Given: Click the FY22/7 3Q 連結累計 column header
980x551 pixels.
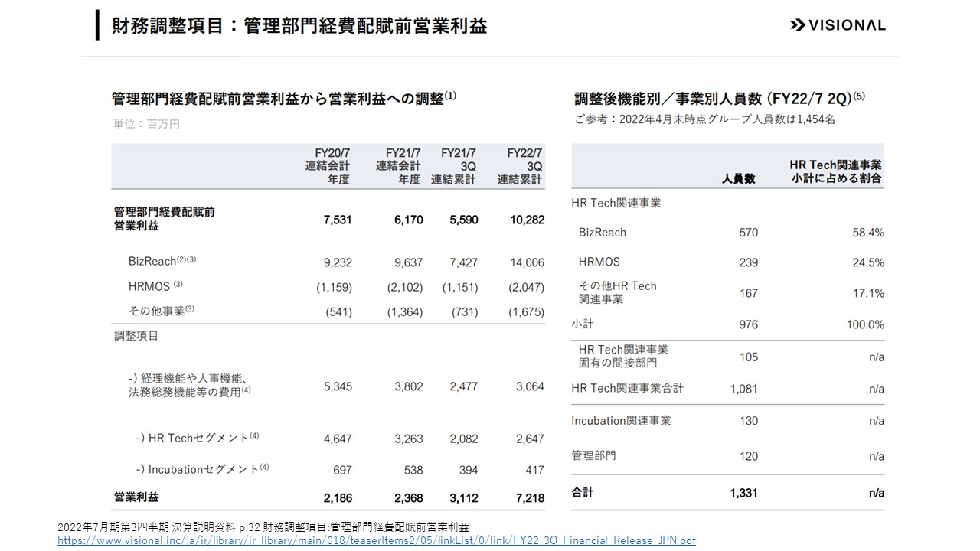Looking at the screenshot, I should point(521,166).
